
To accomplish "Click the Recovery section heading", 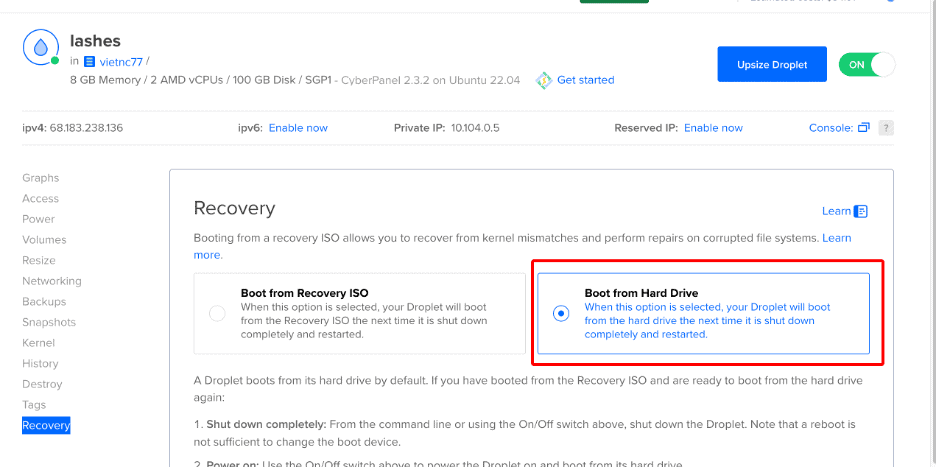I will tap(235, 208).
